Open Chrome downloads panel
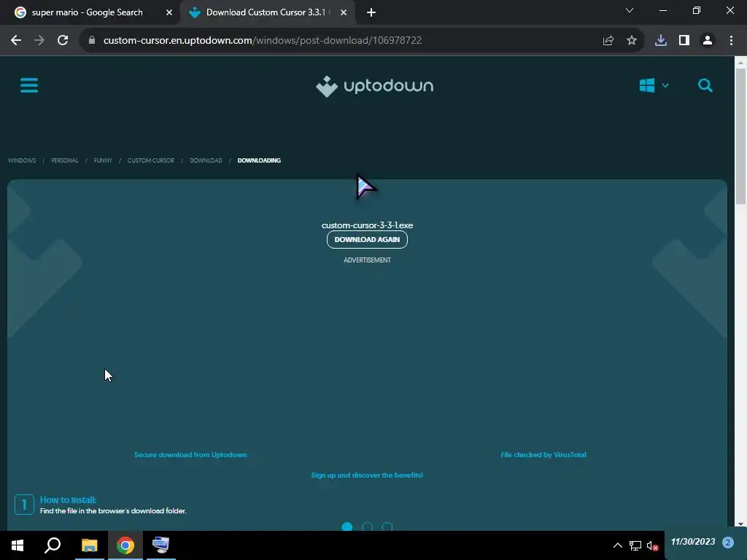Viewport: 747px width, 560px height. coord(661,41)
